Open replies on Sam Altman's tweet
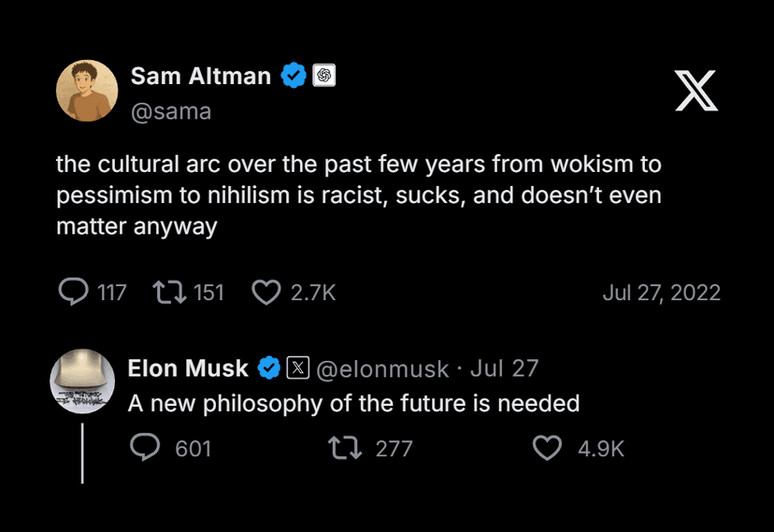Image resolution: width=774 pixels, height=532 pixels. [73, 293]
